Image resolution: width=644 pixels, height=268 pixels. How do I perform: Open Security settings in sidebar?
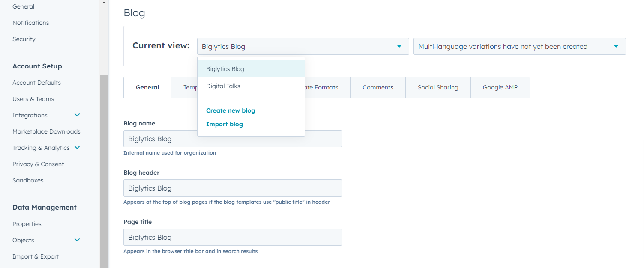[x=24, y=39]
